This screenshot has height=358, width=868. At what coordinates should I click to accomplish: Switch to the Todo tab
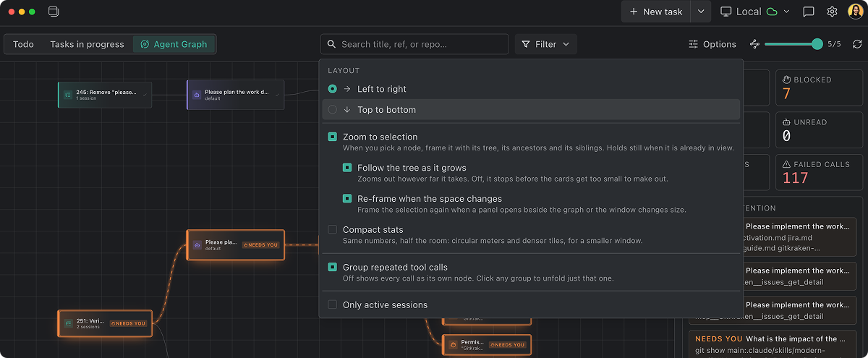click(x=23, y=44)
